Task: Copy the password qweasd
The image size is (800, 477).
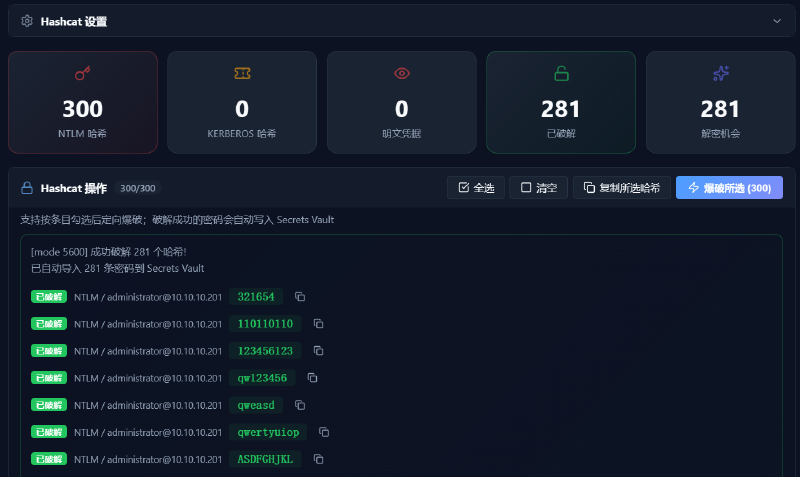Action: (300, 405)
